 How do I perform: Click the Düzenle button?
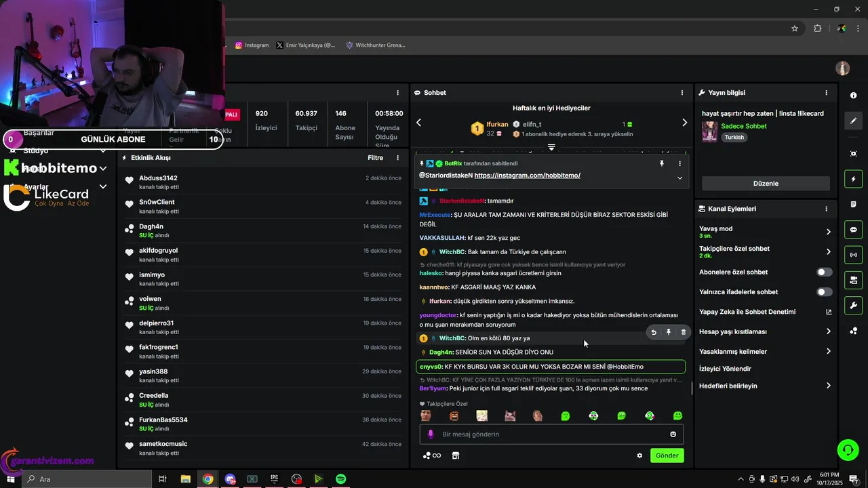(x=766, y=184)
